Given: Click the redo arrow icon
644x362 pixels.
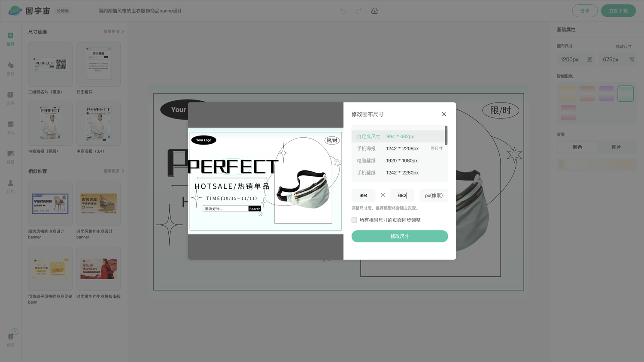Looking at the screenshot, I should pyautogui.click(x=359, y=11).
